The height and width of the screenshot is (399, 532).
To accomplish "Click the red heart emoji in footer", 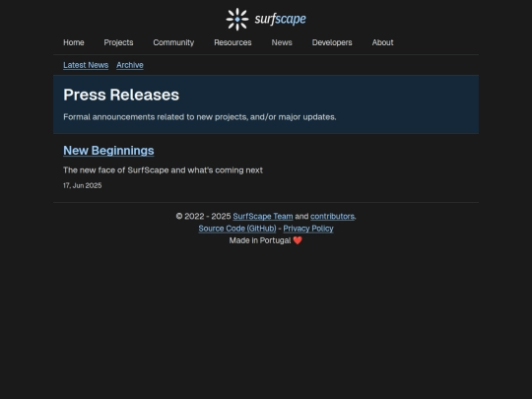I will 298,240.
